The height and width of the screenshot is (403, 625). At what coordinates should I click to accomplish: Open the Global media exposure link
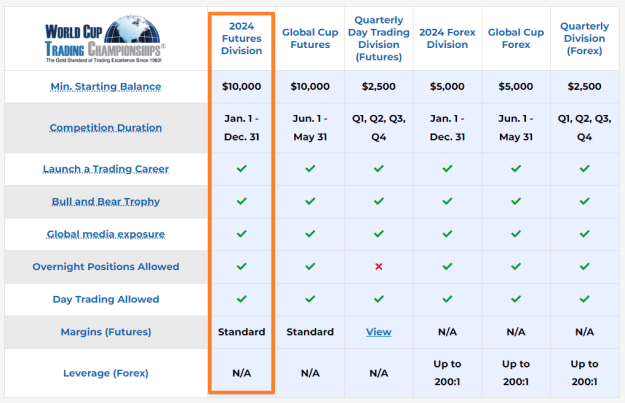coord(106,234)
